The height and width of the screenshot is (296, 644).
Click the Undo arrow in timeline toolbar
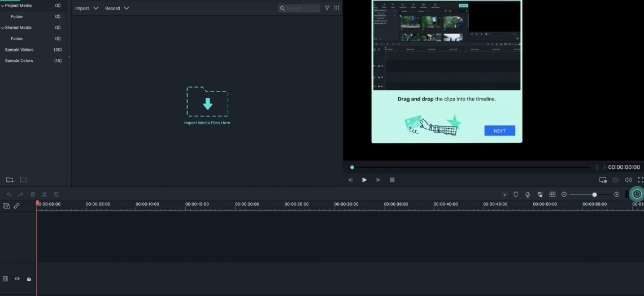pyautogui.click(x=9, y=194)
